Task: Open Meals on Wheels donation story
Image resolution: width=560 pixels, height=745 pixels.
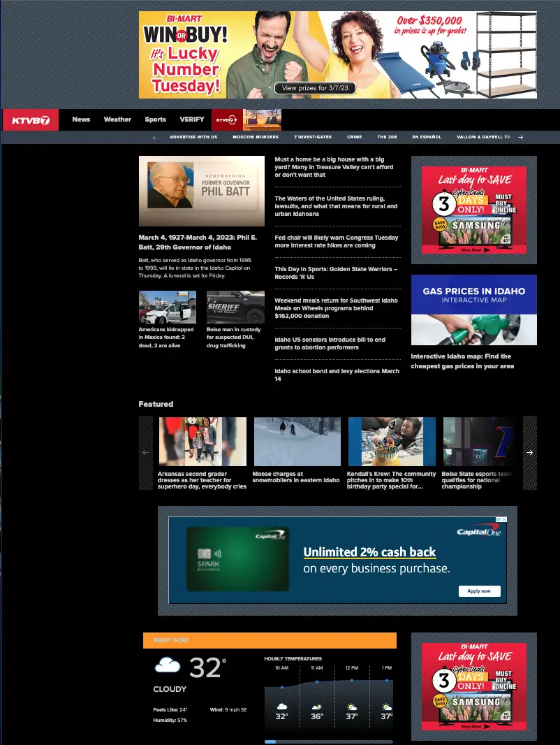Action: [336, 308]
